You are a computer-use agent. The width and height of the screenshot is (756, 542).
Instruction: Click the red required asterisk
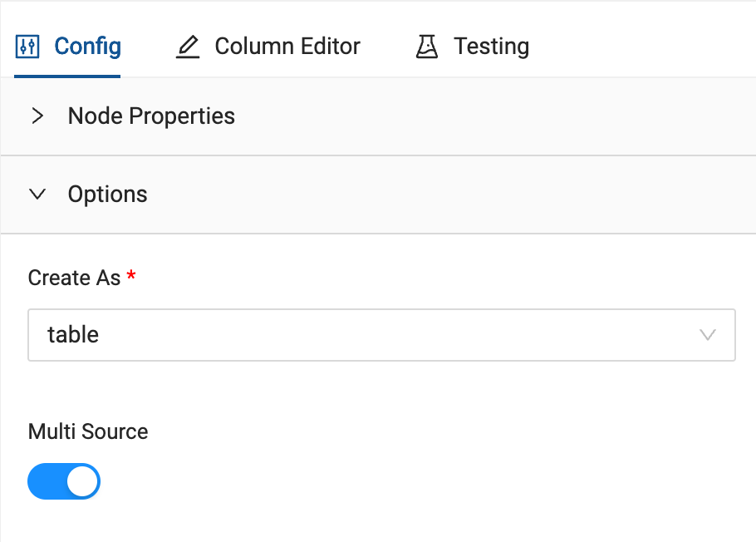(x=131, y=277)
